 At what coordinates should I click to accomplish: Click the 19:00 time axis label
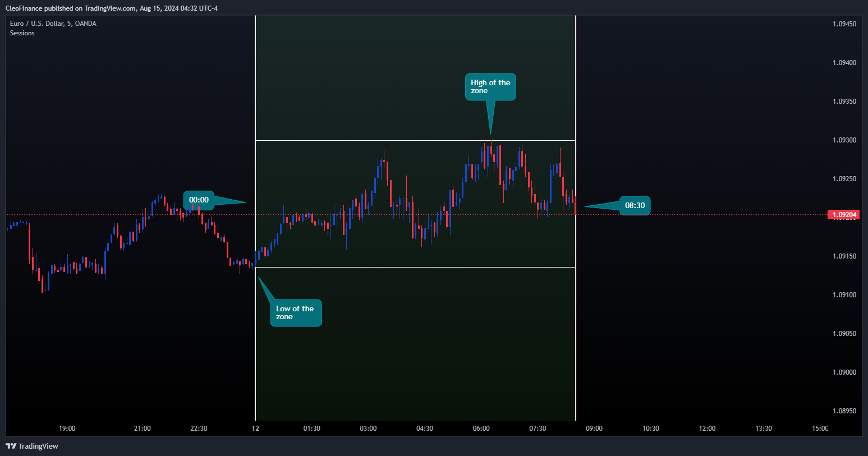[67, 429]
